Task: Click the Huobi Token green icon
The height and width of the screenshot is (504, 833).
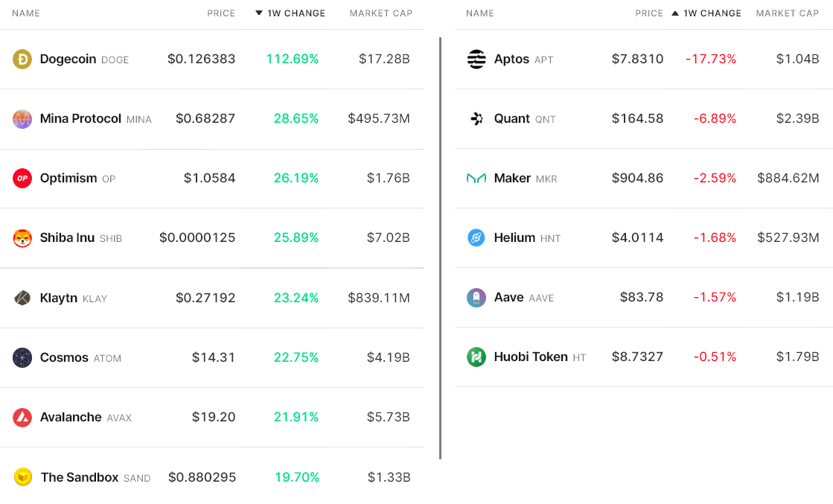Action: (476, 357)
